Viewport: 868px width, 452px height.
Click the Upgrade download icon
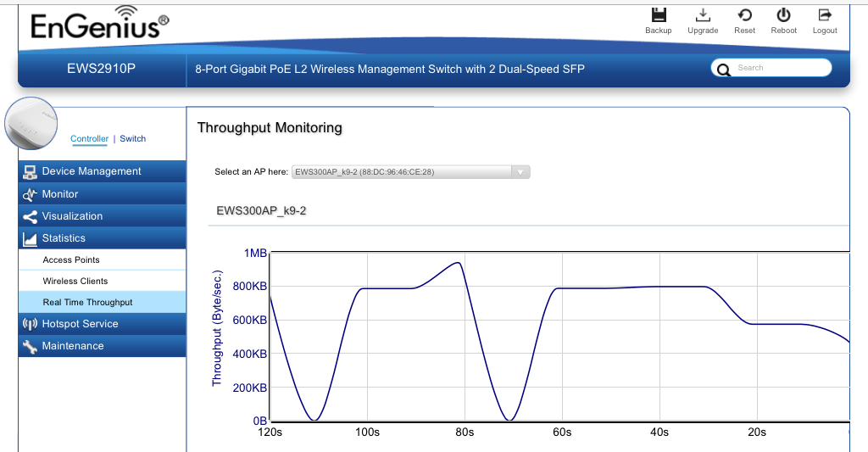pos(703,15)
